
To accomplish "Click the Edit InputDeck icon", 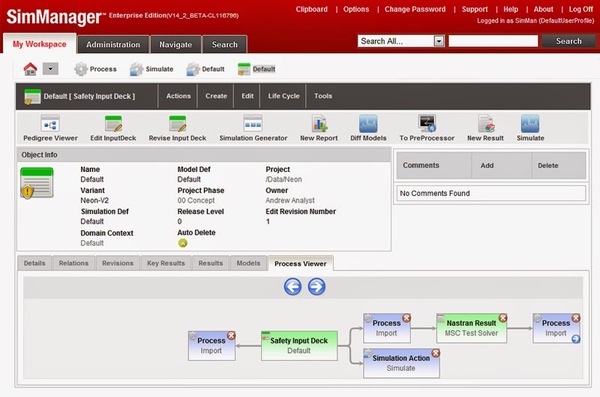I will pyautogui.click(x=113, y=124).
